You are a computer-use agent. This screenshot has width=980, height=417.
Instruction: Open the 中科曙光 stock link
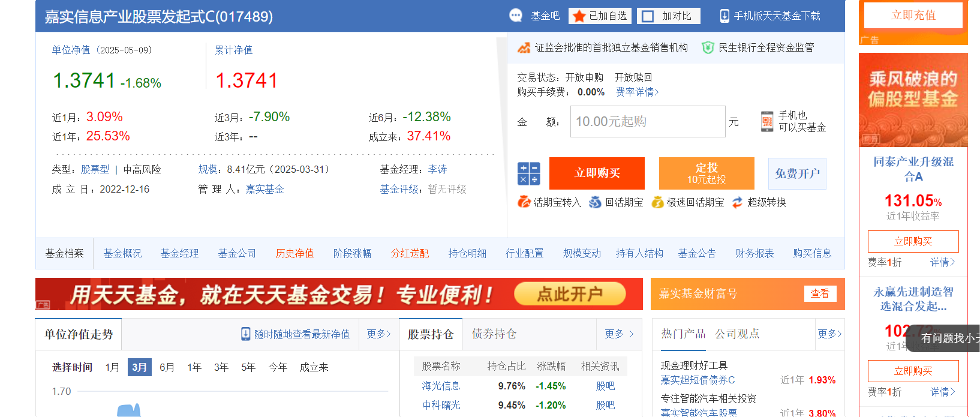pos(441,405)
